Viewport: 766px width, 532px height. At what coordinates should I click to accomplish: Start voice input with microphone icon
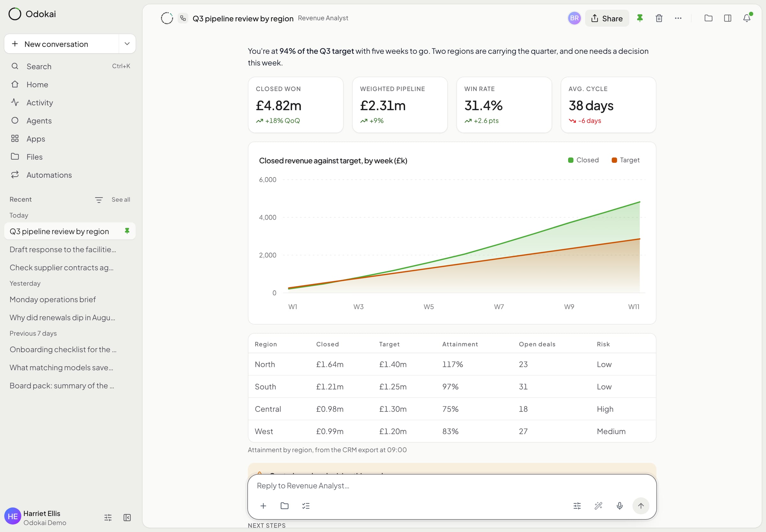coord(620,506)
